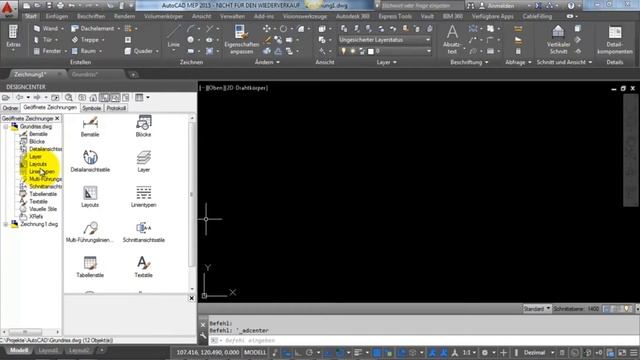Open Textstile icon in content pane
Image resolution: width=640 pixels, height=360 pixels.
coord(143,267)
